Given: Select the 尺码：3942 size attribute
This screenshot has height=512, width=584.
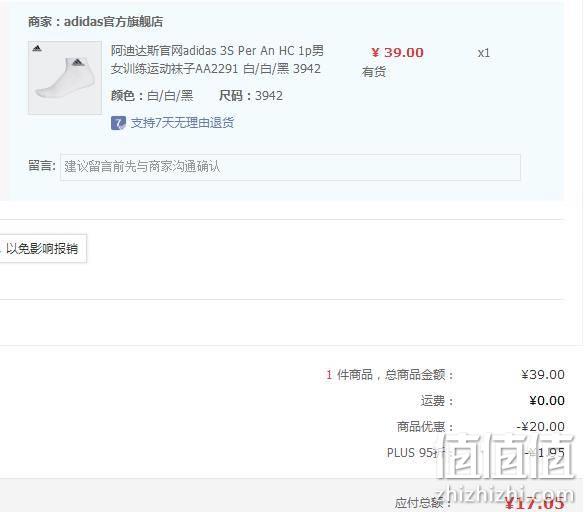Looking at the screenshot, I should [x=251, y=96].
